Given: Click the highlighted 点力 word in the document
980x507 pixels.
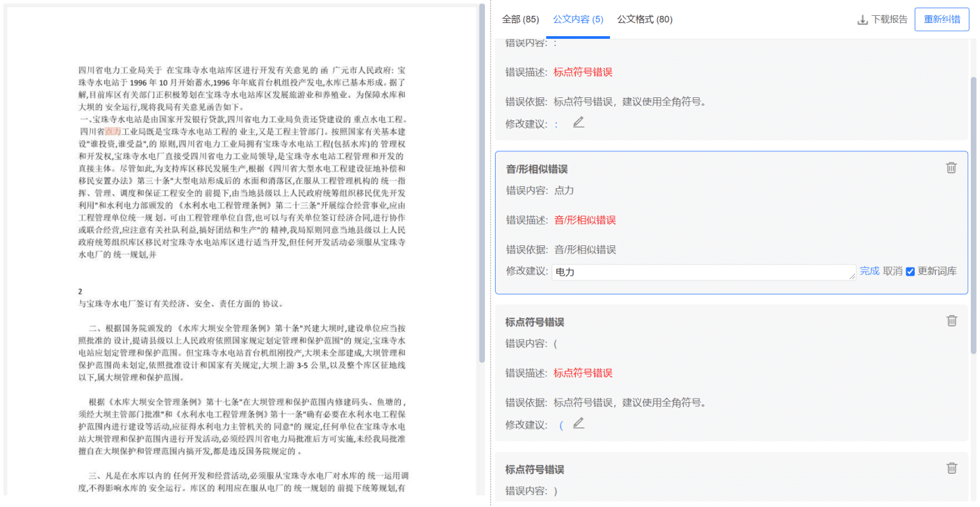Looking at the screenshot, I should [113, 132].
